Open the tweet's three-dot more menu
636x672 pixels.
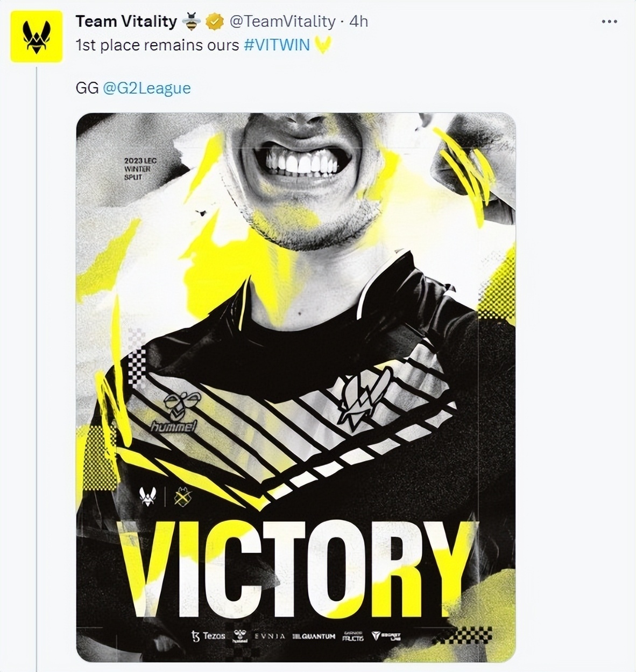tap(609, 22)
